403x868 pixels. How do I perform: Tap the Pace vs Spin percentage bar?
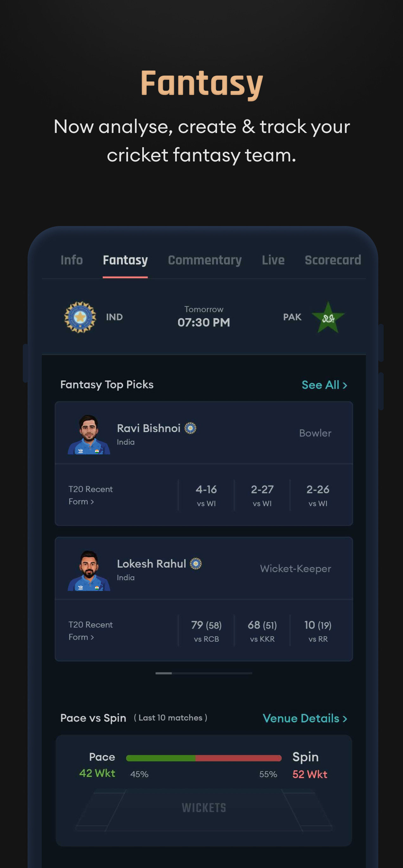pos(204,758)
